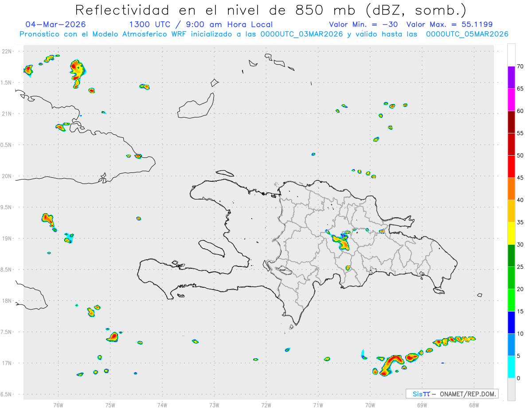Click the '68W' longitude label
This screenshot has height=411, width=532.
pyautogui.click(x=474, y=405)
